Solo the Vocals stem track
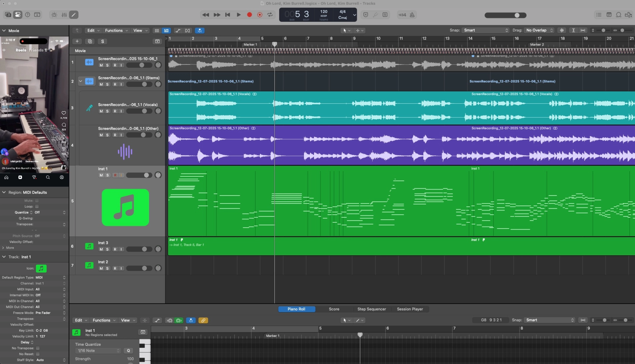The height and width of the screenshot is (364, 635). pos(107,111)
